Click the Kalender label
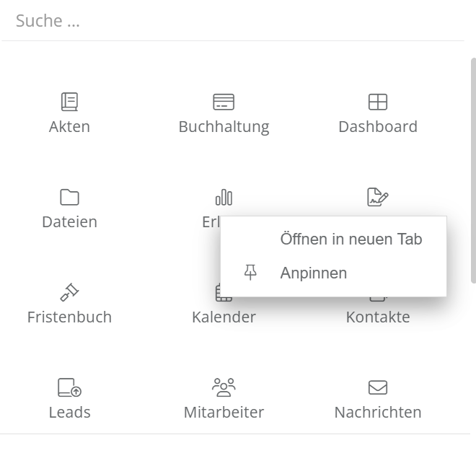The height and width of the screenshot is (453, 476). coord(224,317)
